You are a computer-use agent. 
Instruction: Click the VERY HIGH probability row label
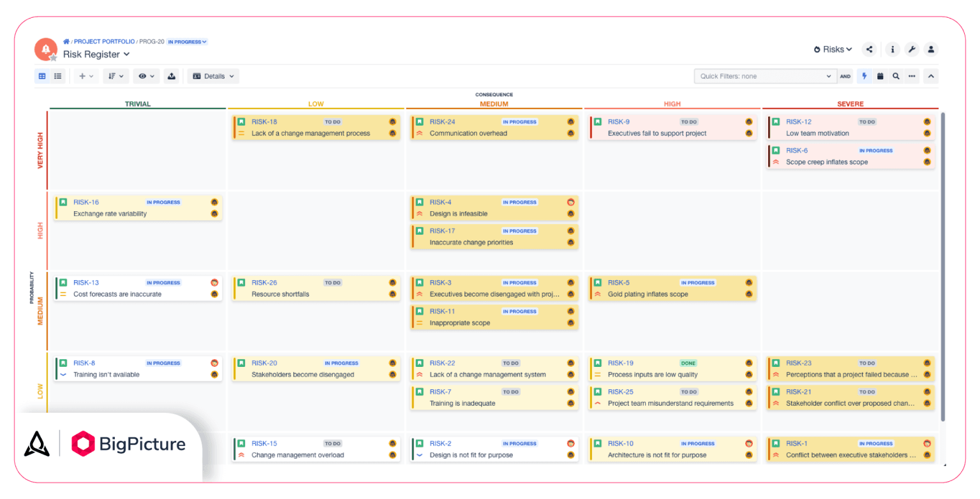(41, 151)
